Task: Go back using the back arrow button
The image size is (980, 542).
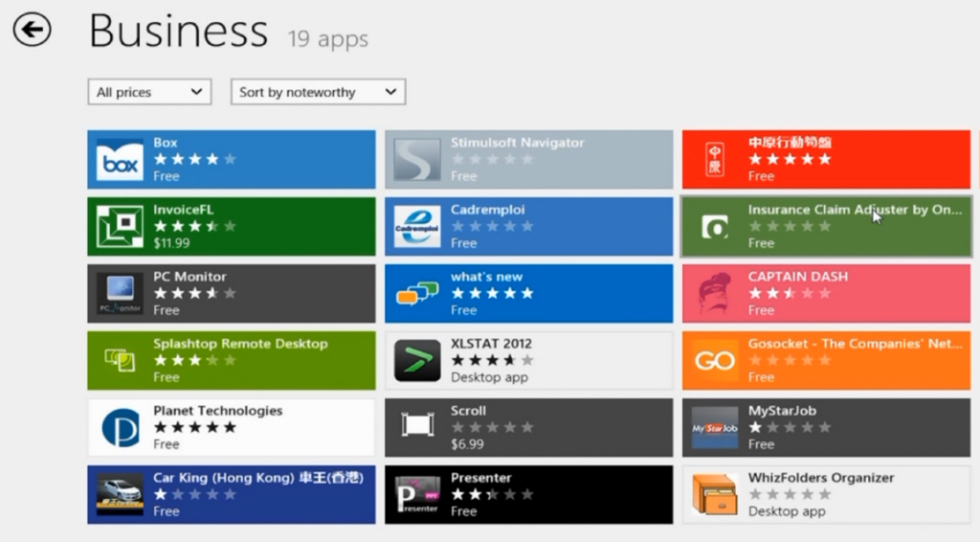Action: (32, 30)
